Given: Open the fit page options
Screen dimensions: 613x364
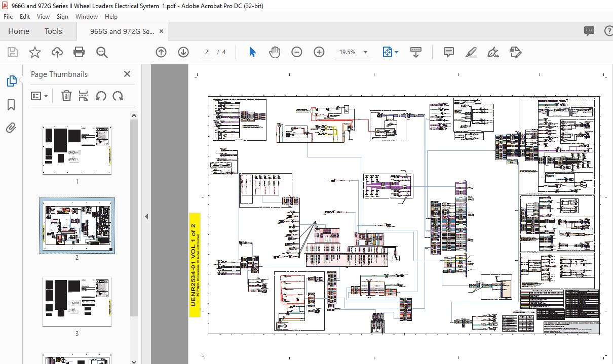Looking at the screenshot, I should coord(390,52).
